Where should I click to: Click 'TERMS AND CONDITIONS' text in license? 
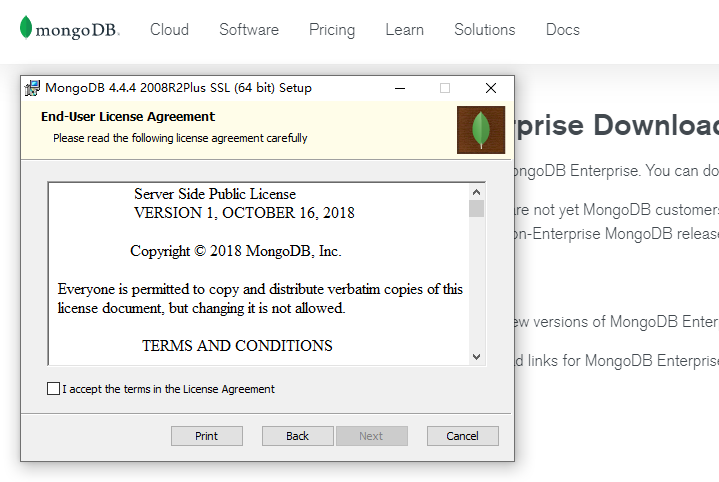tap(237, 346)
